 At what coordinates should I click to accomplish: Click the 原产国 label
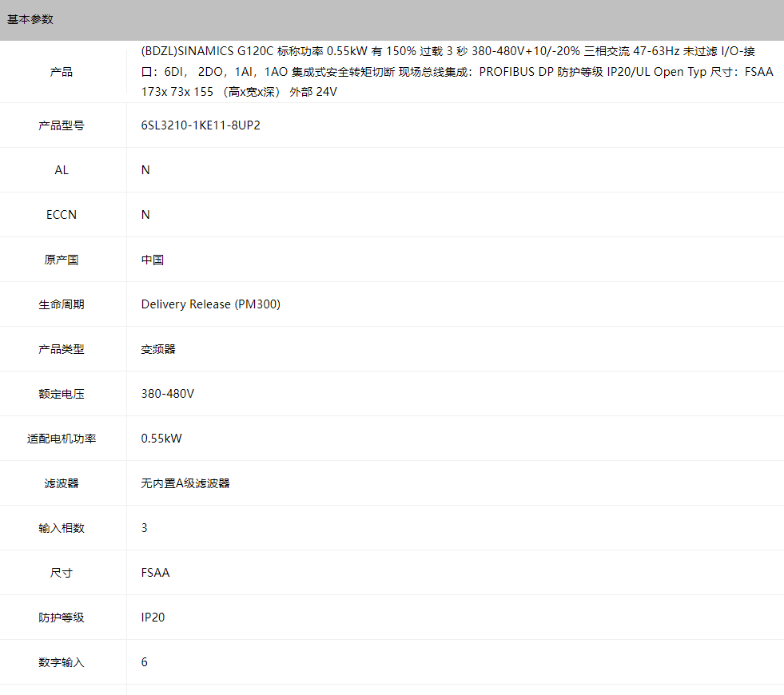pos(62,260)
